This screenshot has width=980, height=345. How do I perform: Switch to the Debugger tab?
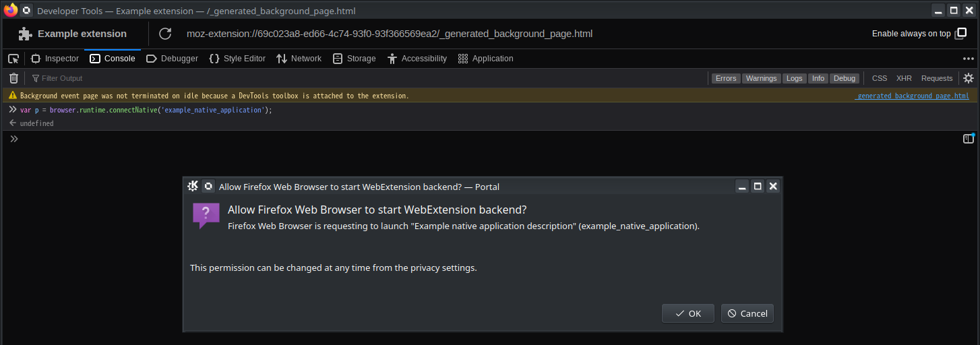tap(173, 59)
